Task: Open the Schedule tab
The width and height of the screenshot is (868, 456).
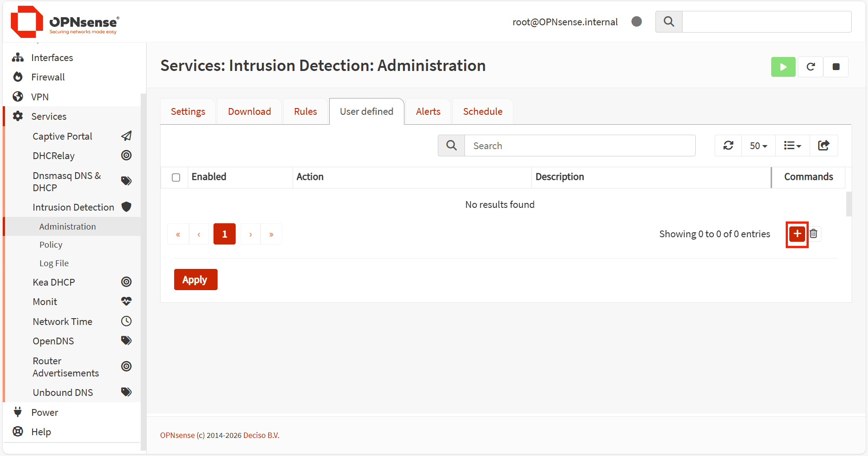Action: tap(482, 112)
